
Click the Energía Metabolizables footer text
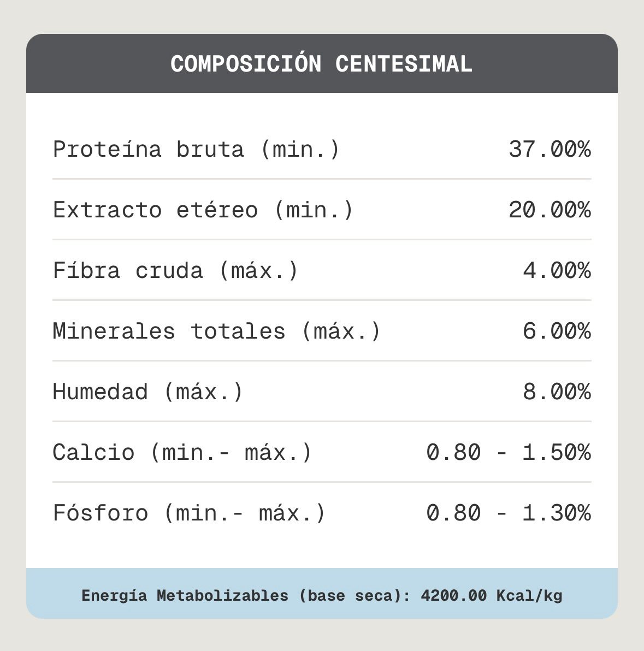(322, 595)
